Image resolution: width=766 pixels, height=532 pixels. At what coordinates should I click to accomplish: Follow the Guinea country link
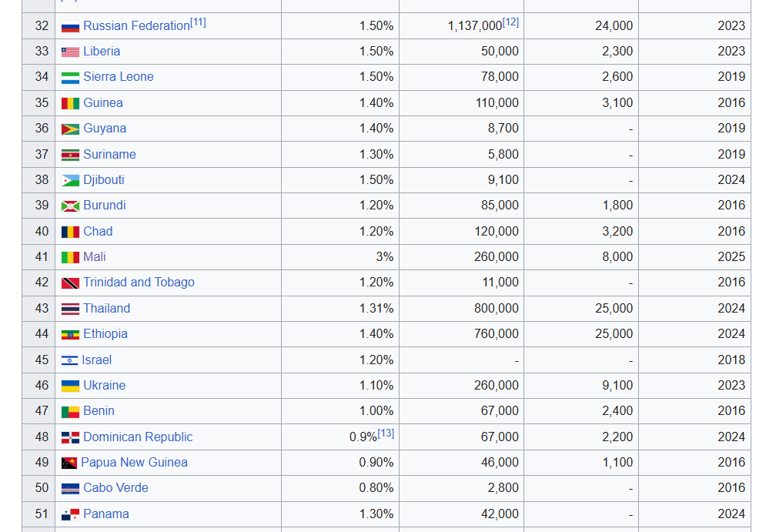coord(103,103)
